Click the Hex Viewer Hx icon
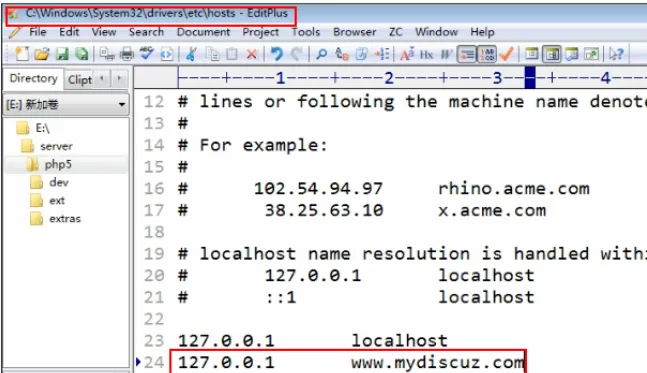 pyautogui.click(x=427, y=54)
